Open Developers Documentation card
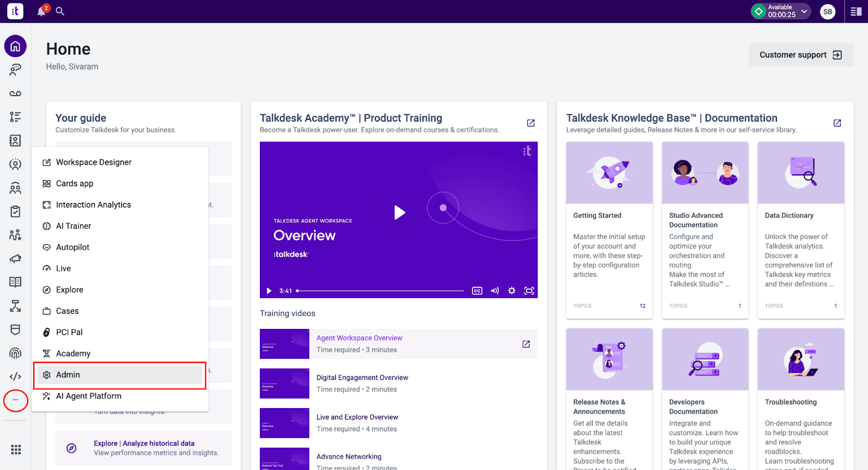 click(705, 399)
